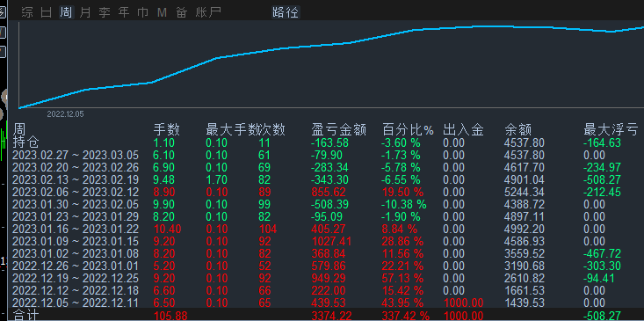Open the 月 monthly tab

[x=85, y=12]
